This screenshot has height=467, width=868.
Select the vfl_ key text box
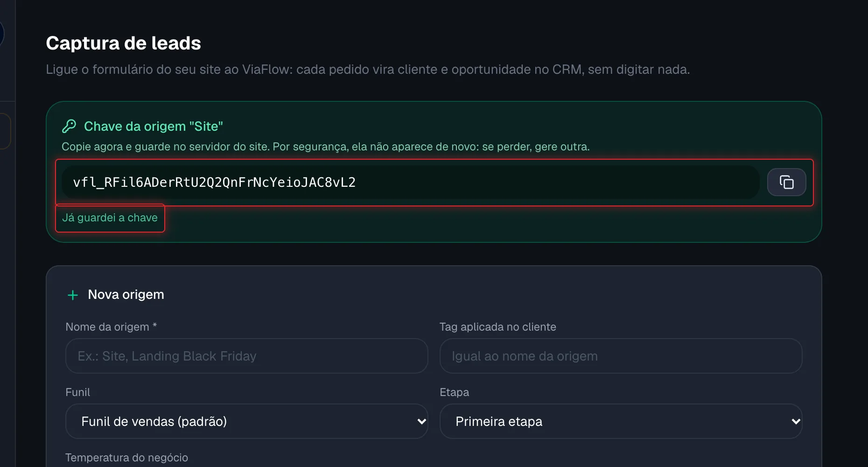tap(411, 182)
